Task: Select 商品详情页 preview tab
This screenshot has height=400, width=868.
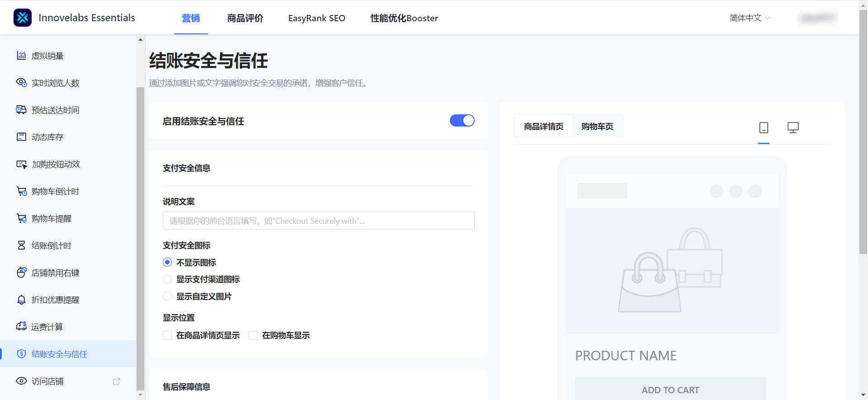Action: pyautogui.click(x=543, y=127)
